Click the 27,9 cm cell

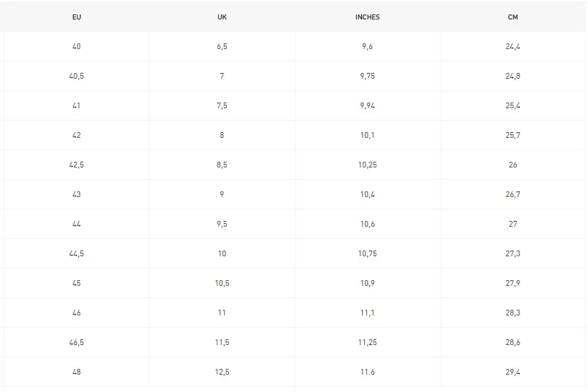click(513, 283)
